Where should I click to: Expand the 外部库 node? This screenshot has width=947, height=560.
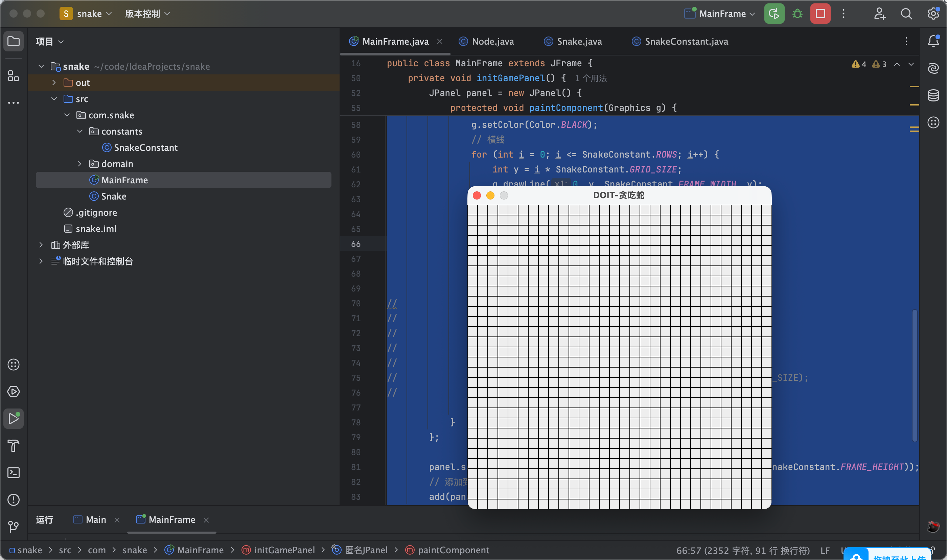coord(41,244)
